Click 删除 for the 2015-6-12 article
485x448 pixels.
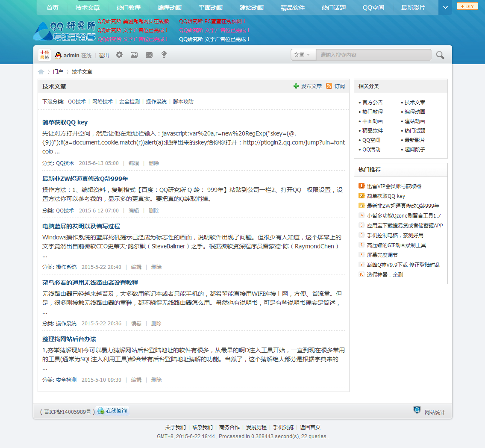click(154, 210)
